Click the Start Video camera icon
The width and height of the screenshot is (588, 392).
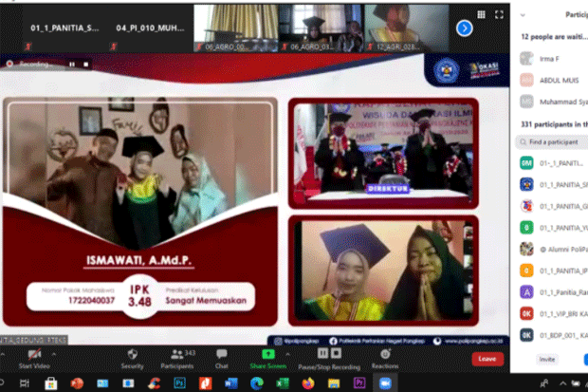34,354
